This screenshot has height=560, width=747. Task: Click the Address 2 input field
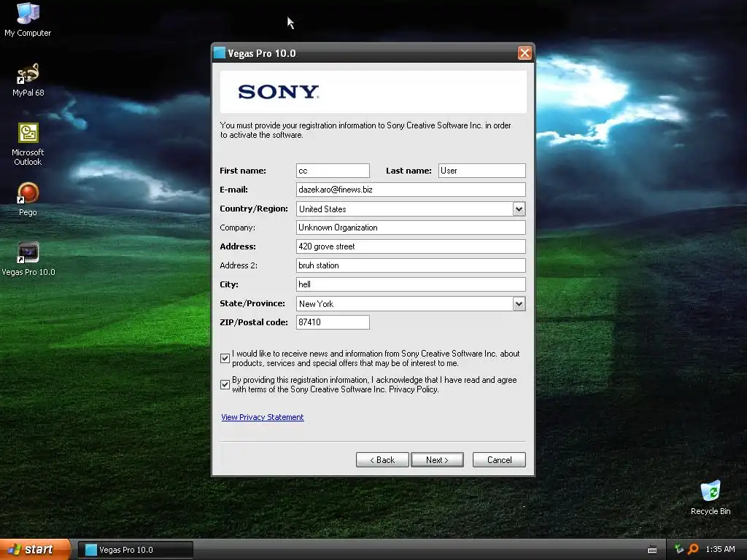point(411,265)
